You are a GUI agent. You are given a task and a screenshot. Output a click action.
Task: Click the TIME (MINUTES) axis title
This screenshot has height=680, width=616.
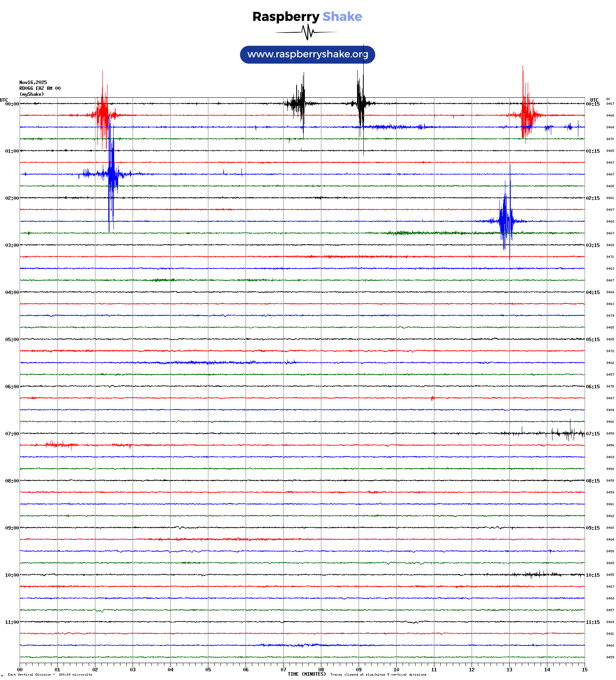coord(306,674)
